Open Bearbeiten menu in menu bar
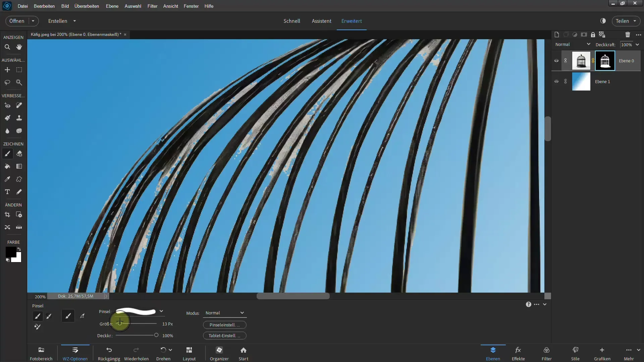The width and height of the screenshot is (644, 362). tap(44, 6)
